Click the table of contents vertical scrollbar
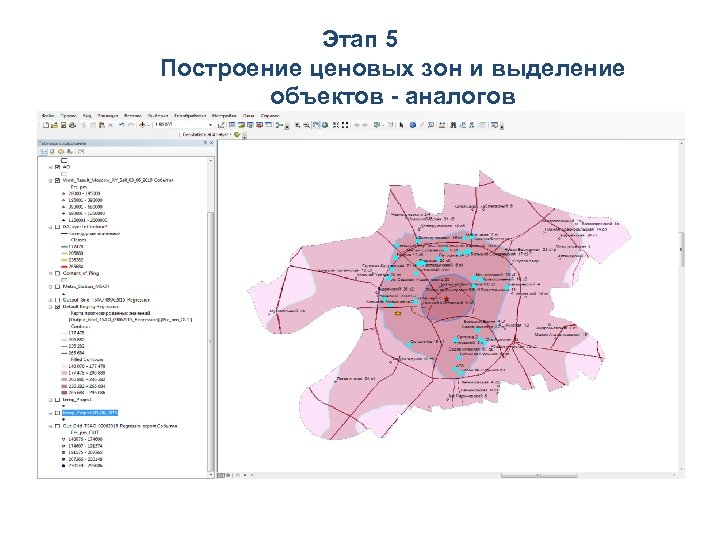Viewport: 720px width, 540px height. pos(211,341)
